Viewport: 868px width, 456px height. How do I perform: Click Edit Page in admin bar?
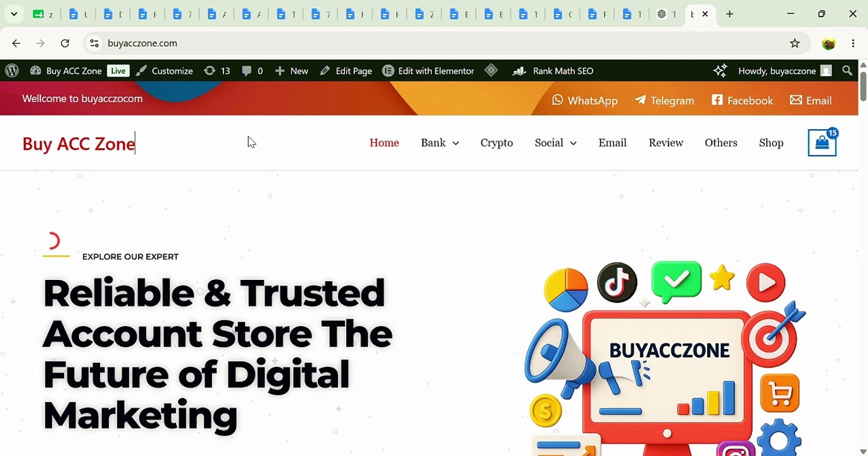pos(346,71)
